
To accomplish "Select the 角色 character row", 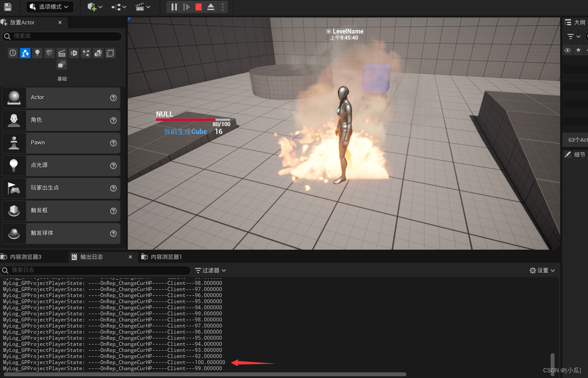I will (61, 120).
